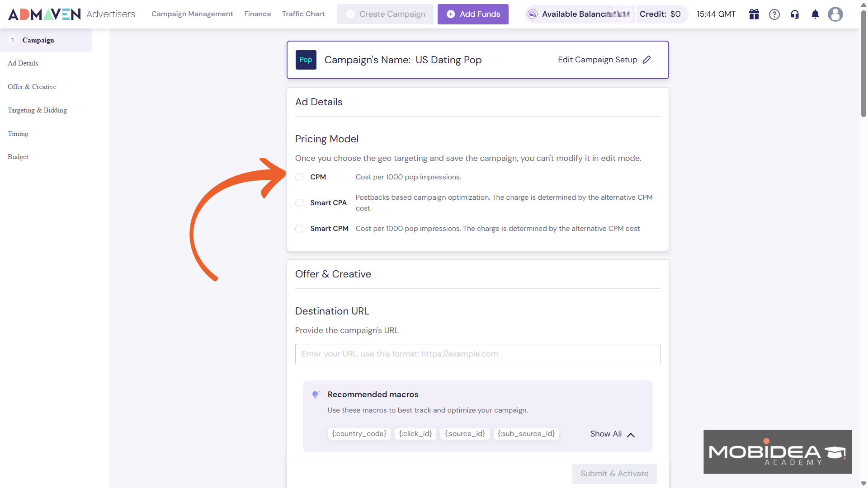Click the page vertical scrollbar
Viewport: 868px width, 488px height.
point(863,63)
